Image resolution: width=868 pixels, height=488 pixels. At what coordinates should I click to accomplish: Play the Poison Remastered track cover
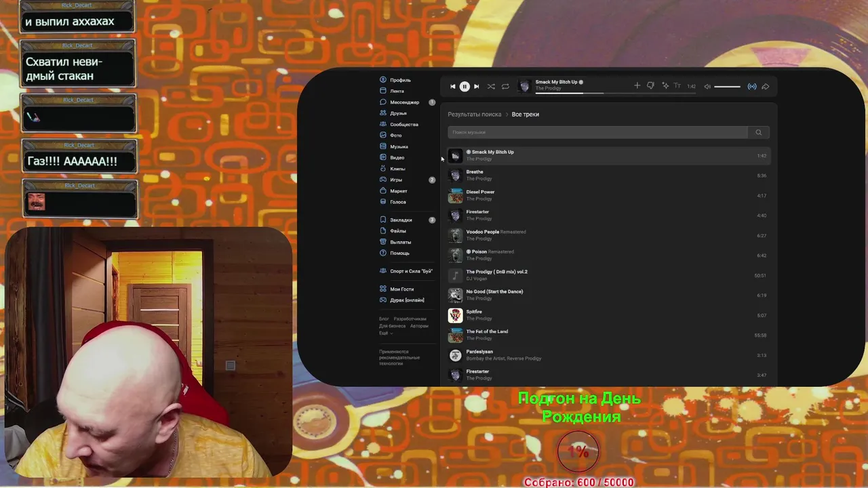click(455, 256)
